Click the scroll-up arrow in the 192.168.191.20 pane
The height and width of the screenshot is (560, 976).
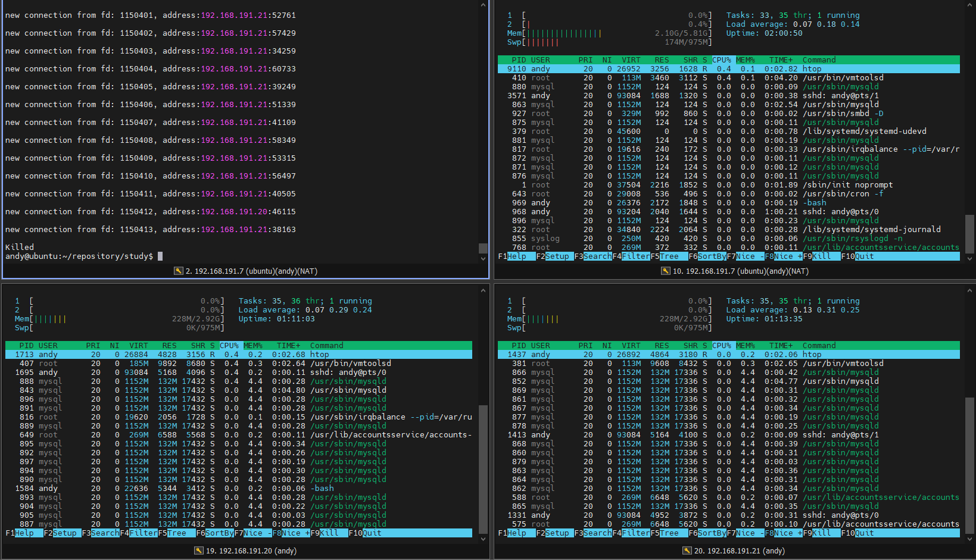[483, 290]
